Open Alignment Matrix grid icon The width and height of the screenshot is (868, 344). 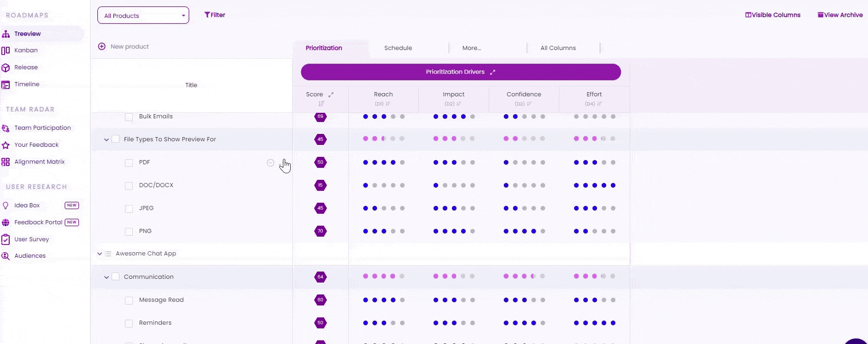(x=6, y=162)
